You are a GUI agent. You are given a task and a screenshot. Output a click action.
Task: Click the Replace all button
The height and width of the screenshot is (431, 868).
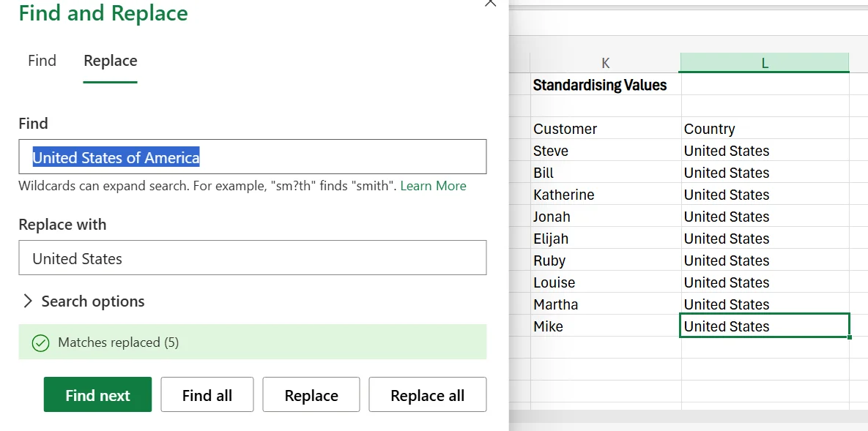point(427,394)
